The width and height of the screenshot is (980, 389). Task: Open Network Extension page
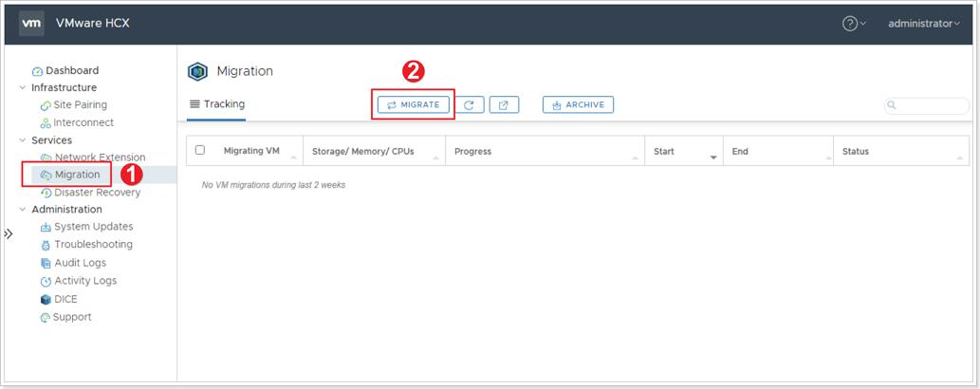100,157
